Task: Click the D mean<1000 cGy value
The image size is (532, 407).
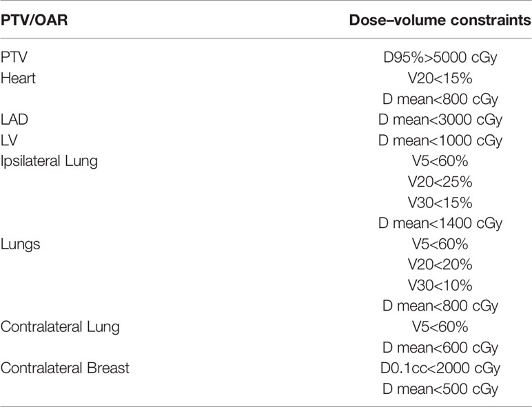Action: (x=440, y=140)
